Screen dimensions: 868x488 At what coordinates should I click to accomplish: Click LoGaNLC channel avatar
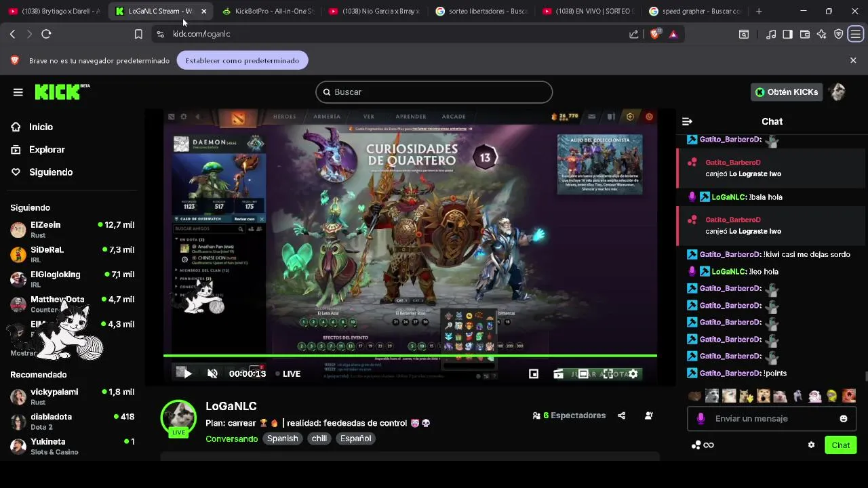tap(178, 416)
